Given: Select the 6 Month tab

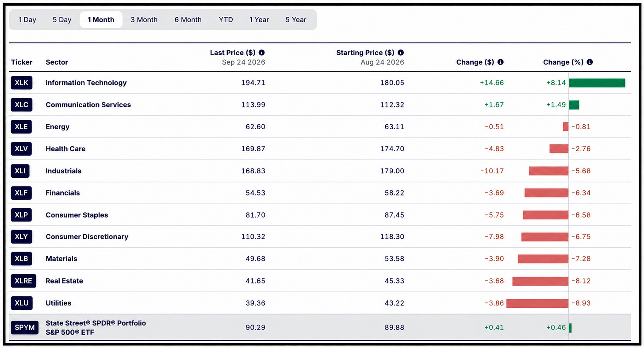Looking at the screenshot, I should (188, 20).
